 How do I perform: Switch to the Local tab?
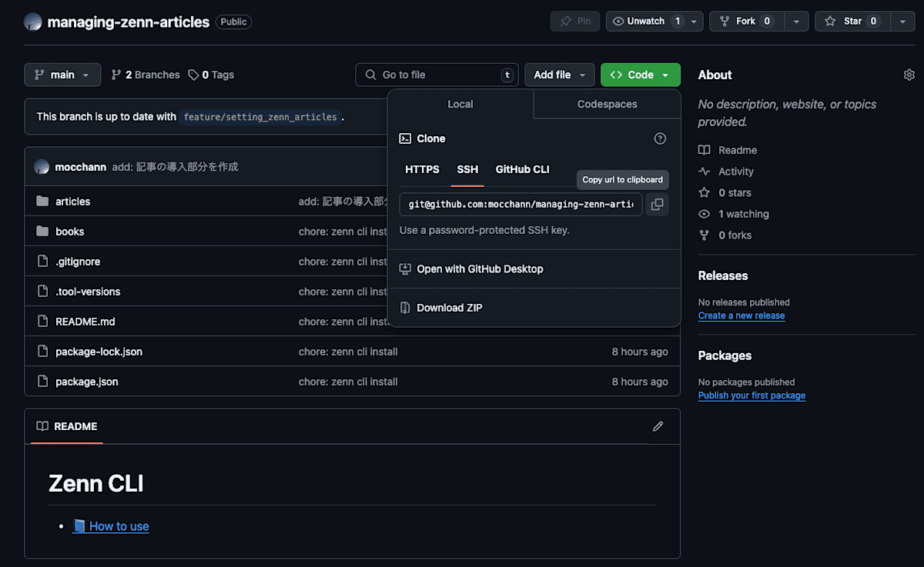tap(460, 104)
